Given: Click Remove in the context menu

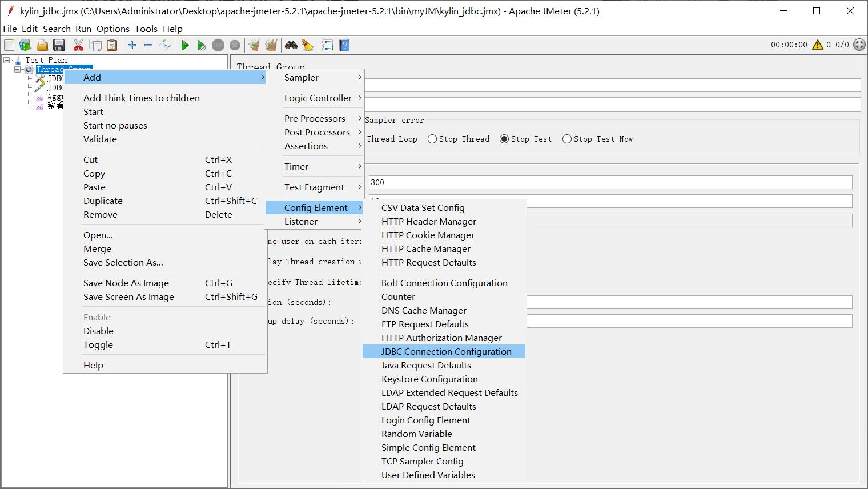Looking at the screenshot, I should coord(165,214).
